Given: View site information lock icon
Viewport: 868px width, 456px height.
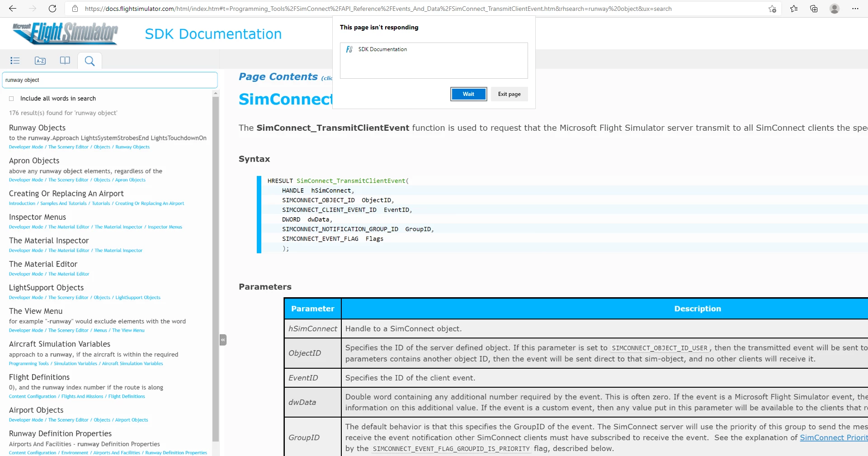Looking at the screenshot, I should [x=75, y=9].
